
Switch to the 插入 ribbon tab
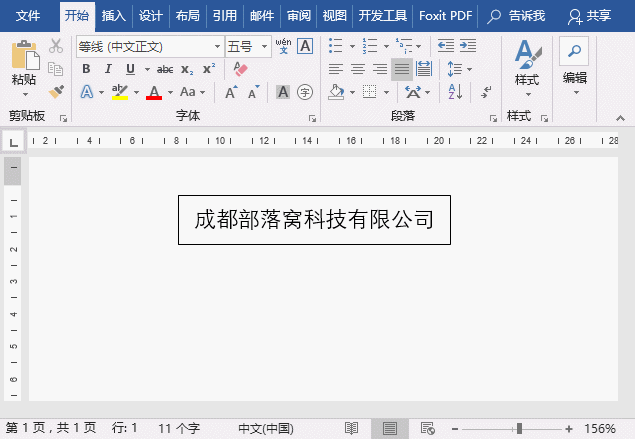[114, 15]
